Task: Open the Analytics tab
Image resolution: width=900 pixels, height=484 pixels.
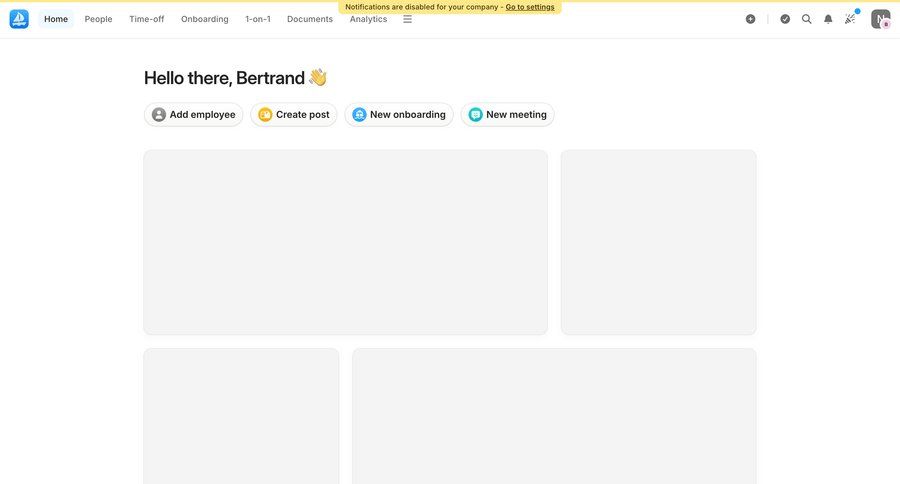Action: click(368, 19)
